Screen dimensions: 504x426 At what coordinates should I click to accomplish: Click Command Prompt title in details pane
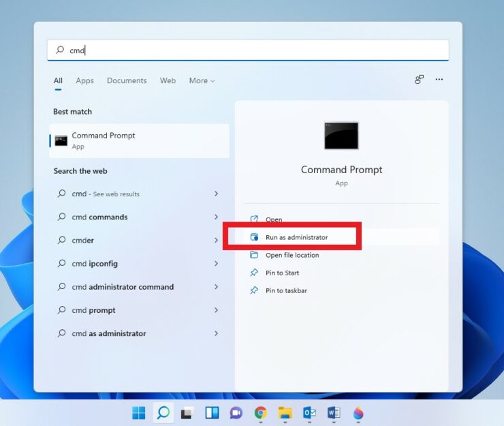click(341, 170)
